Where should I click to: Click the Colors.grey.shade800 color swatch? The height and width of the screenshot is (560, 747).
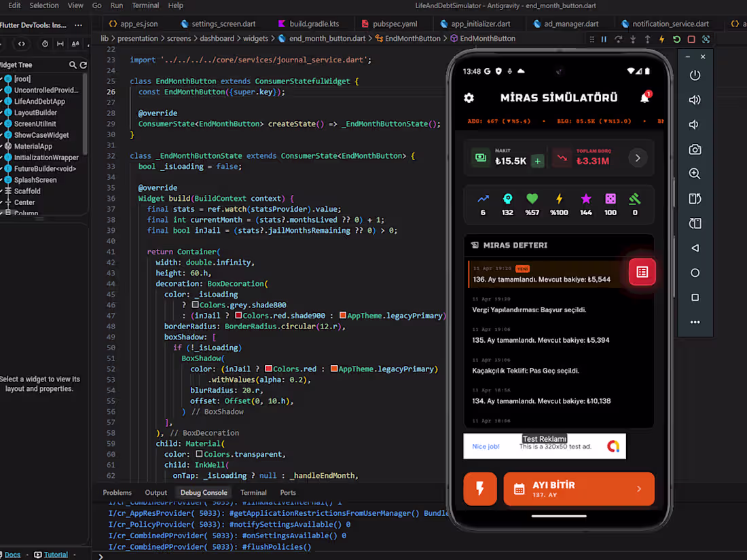coord(196,305)
